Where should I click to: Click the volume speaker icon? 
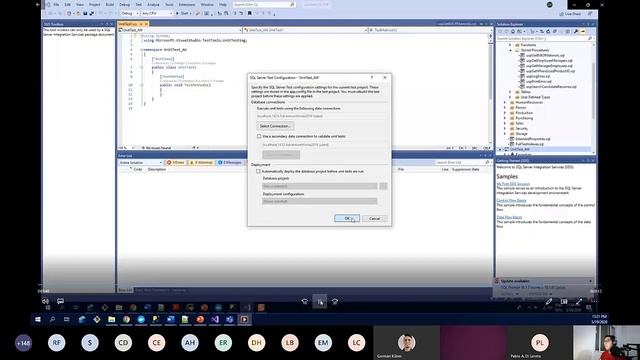click(x=45, y=301)
